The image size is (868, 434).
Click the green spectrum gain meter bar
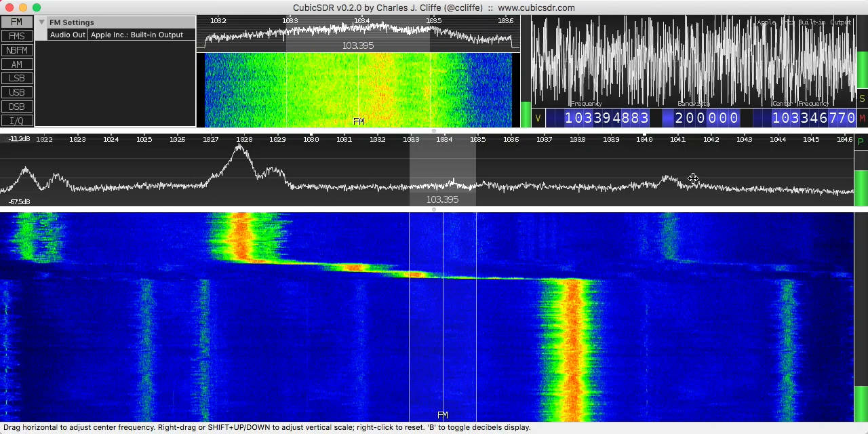861,186
